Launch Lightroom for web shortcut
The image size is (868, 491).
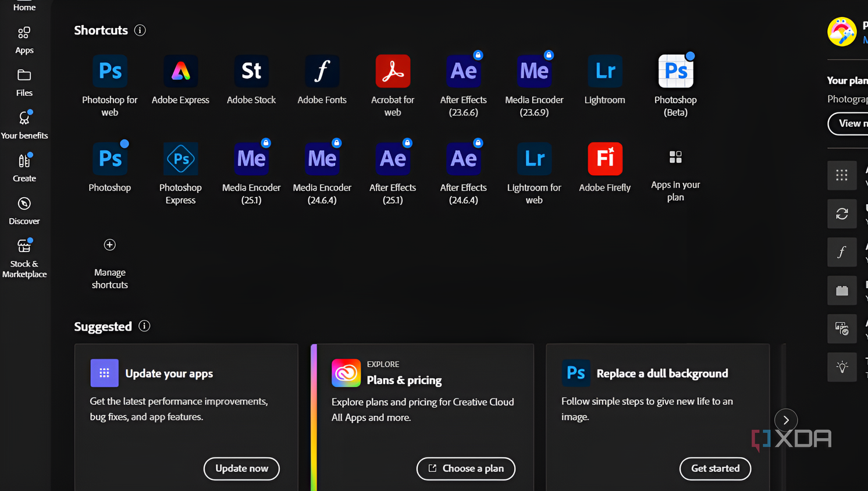click(x=534, y=159)
